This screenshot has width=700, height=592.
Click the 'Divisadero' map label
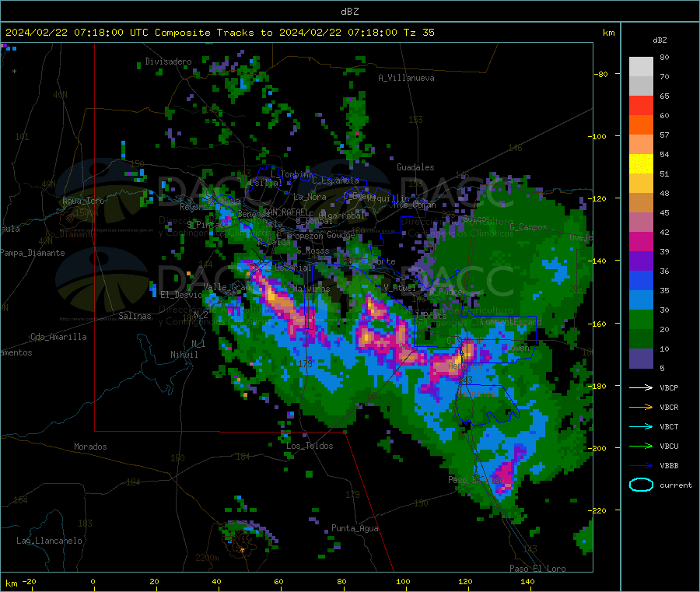coord(168,61)
